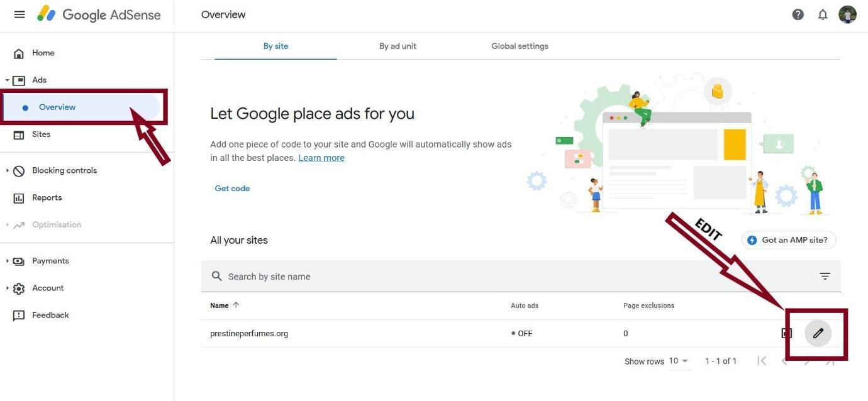Click the search magnifier icon

(217, 277)
